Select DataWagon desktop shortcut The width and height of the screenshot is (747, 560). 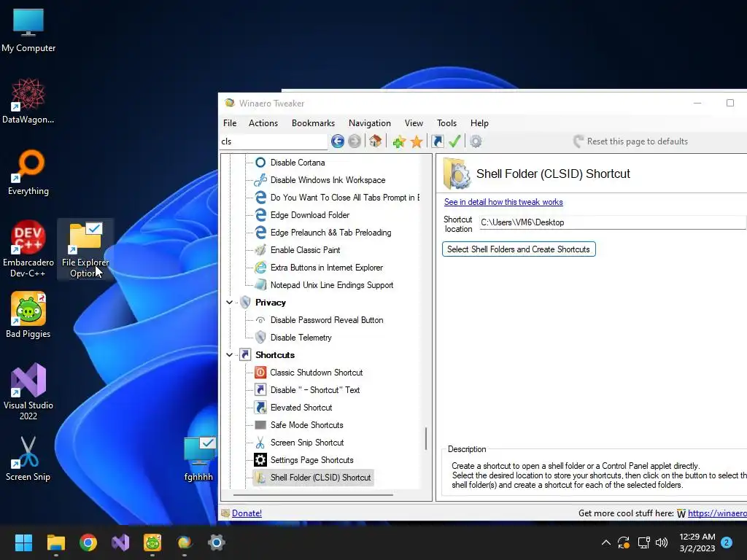tap(28, 101)
